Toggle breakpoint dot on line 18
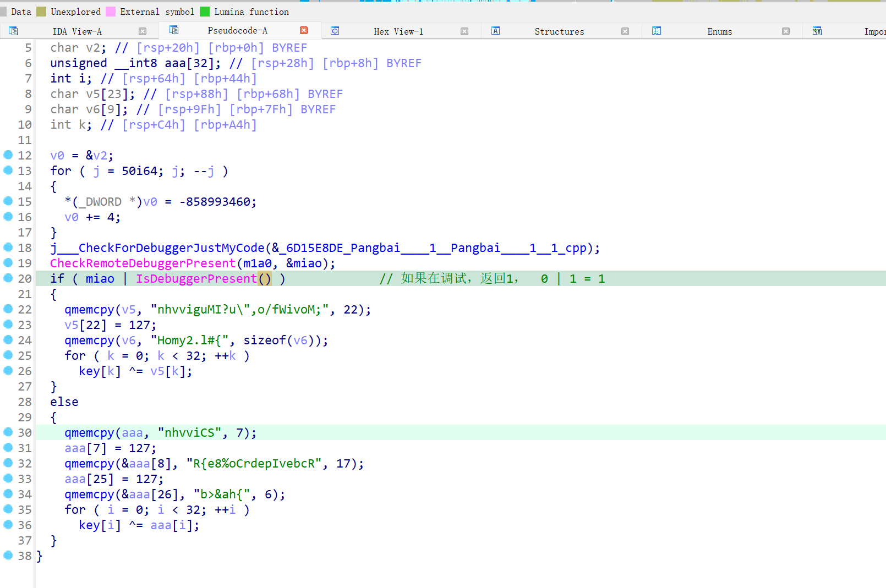This screenshot has width=886, height=588. (8, 248)
